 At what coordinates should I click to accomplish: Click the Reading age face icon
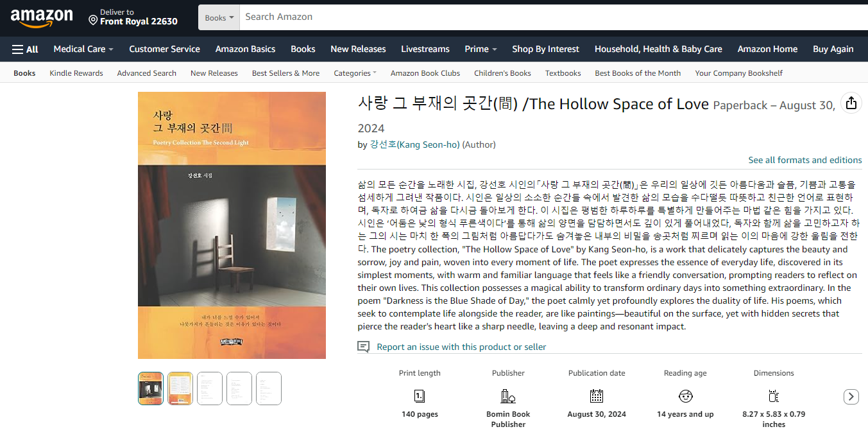pyautogui.click(x=685, y=396)
